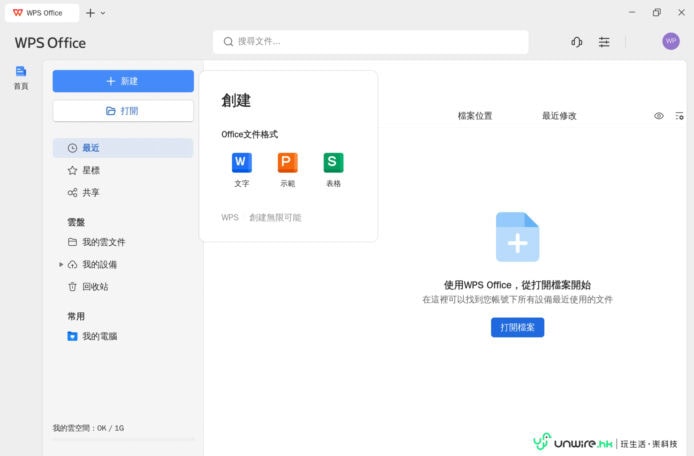The width and height of the screenshot is (694, 456).
Task: Open the dropdown arrow beside new tab
Action: pyautogui.click(x=103, y=13)
